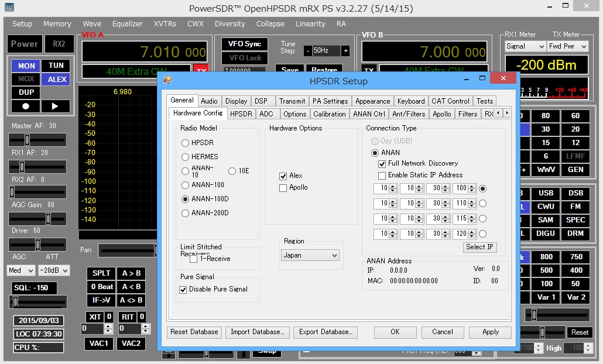This screenshot has width=603, height=364.
Task: Click Export Database button
Action: click(x=326, y=332)
